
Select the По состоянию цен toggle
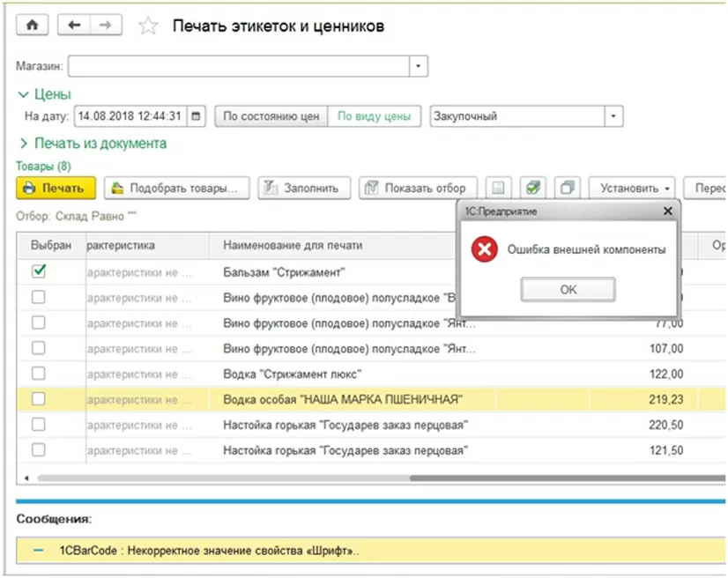click(271, 116)
